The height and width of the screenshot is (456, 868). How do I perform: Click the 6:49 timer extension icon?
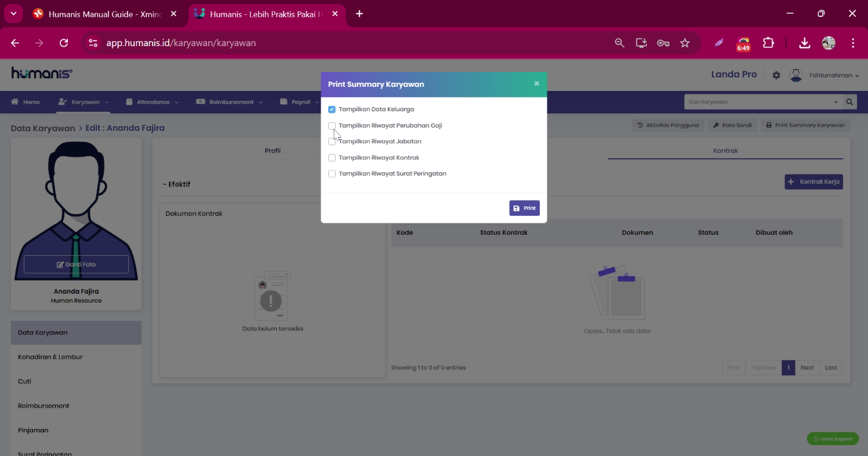tap(743, 44)
